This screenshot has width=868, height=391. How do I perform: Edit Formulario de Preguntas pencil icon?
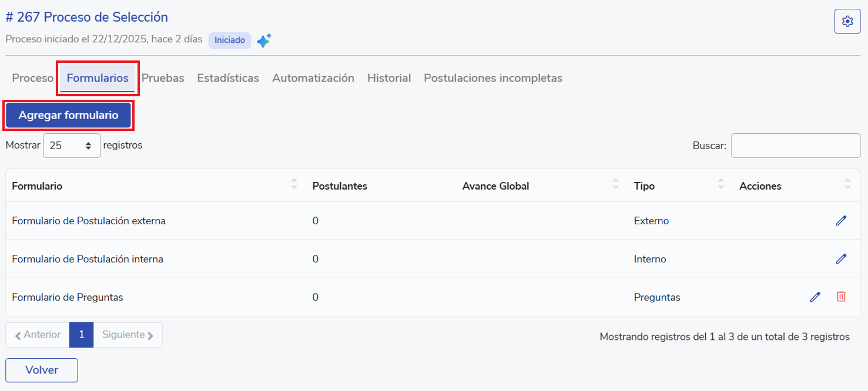tap(815, 297)
